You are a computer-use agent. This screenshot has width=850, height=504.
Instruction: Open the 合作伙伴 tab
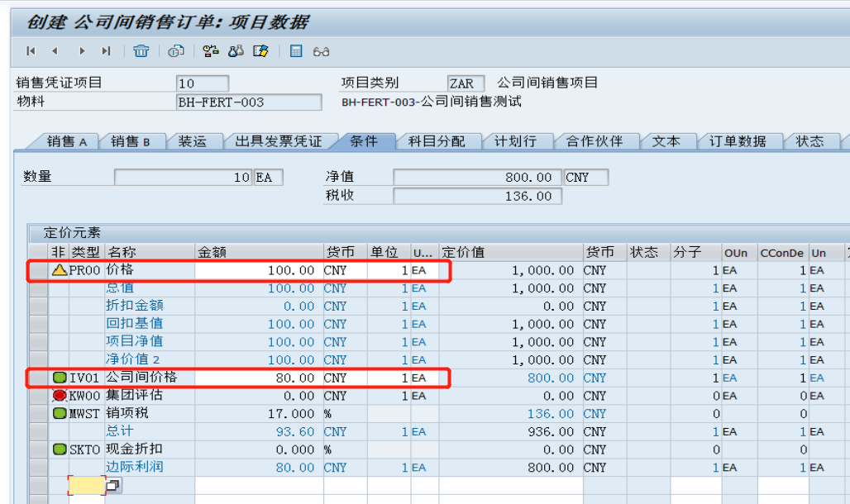pos(595,141)
